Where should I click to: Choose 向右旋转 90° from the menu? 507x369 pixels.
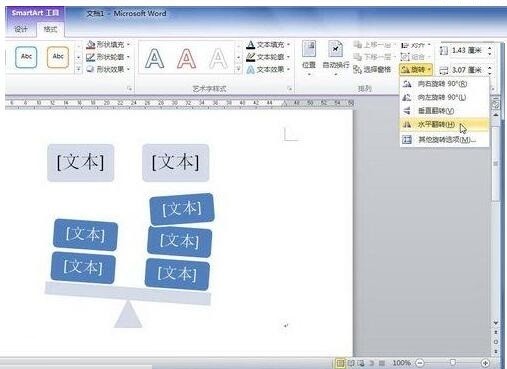(x=444, y=84)
